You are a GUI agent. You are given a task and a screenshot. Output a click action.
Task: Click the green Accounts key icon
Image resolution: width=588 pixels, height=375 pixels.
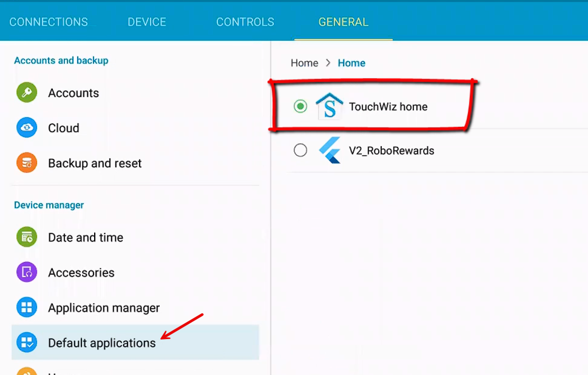[26, 92]
